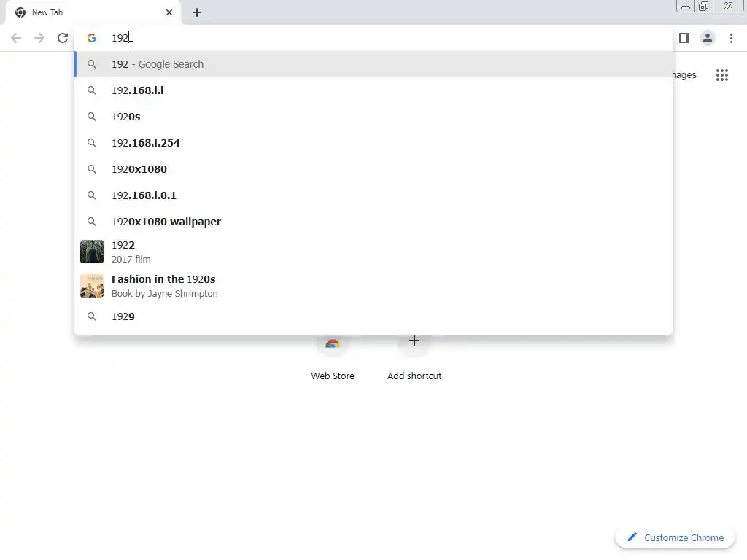Select the '192 - Google Search' suggestion

[373, 64]
